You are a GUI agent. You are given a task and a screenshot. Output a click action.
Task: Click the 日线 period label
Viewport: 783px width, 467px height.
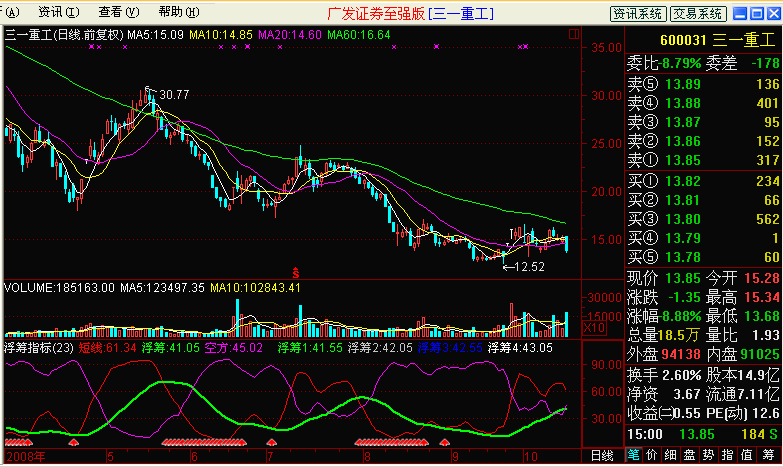602,456
